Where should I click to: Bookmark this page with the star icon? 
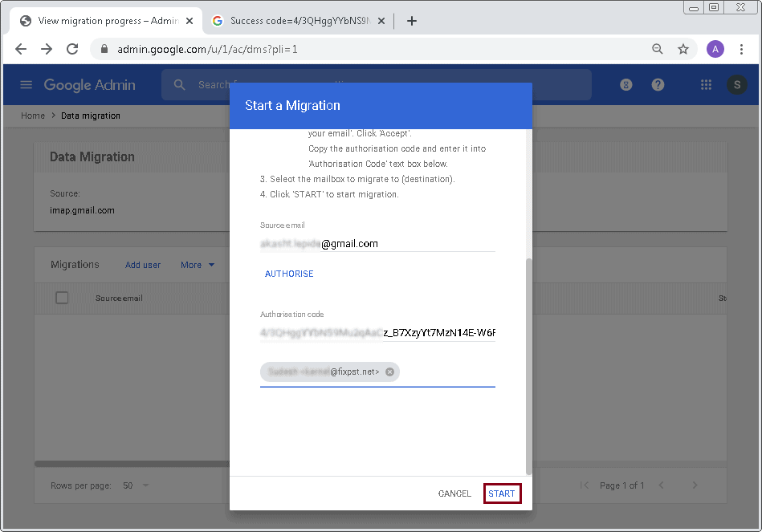coord(683,49)
